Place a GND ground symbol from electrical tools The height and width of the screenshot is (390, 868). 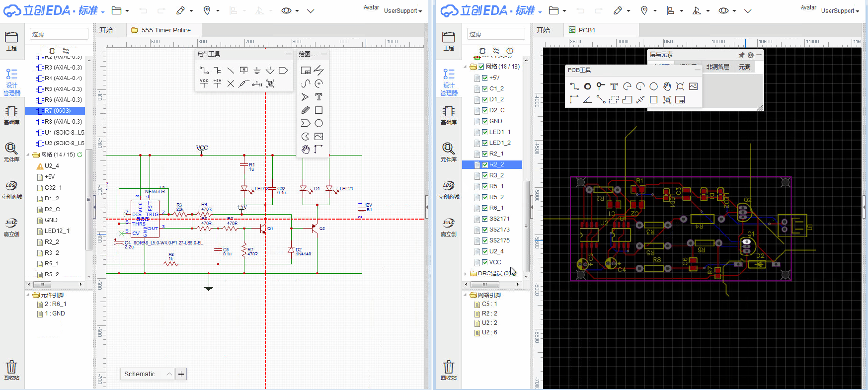pyautogui.click(x=257, y=71)
